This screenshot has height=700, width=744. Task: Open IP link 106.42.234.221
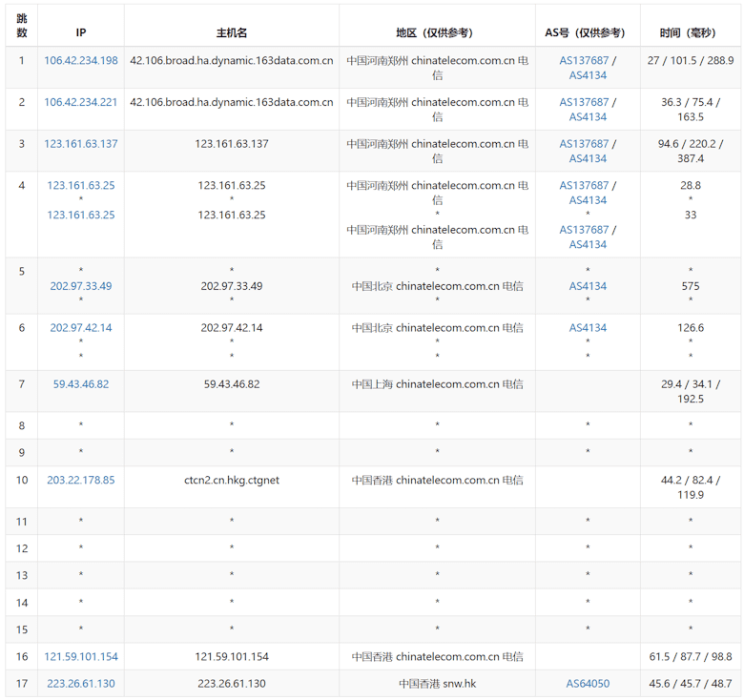[x=81, y=102]
